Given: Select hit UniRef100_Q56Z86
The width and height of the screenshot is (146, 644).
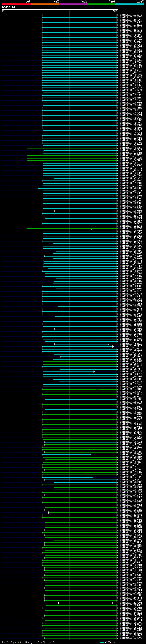Looking at the screenshot, I should click(x=131, y=454).
